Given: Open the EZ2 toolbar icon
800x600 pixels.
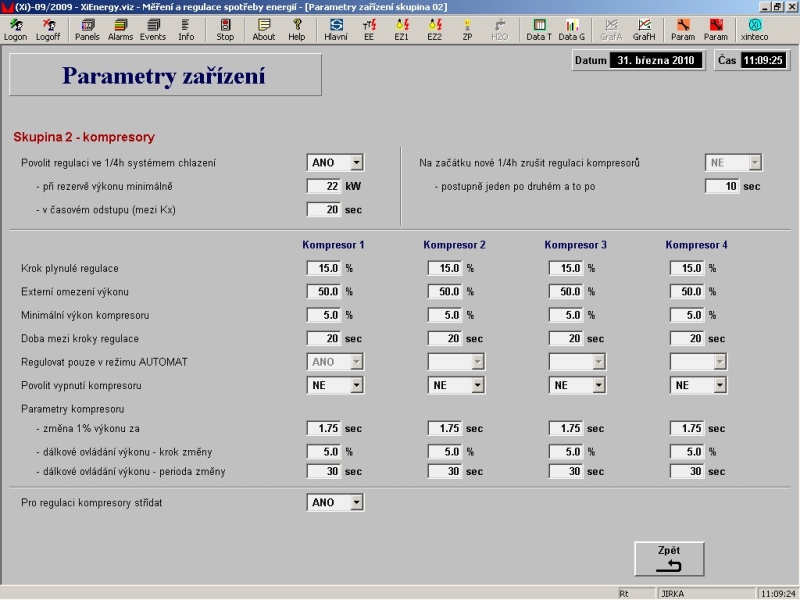Looking at the screenshot, I should point(434,30).
